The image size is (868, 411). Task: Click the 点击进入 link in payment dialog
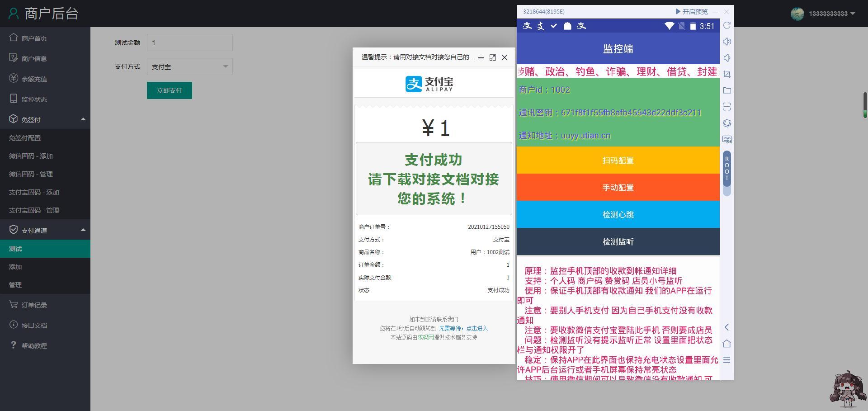pyautogui.click(x=476, y=329)
